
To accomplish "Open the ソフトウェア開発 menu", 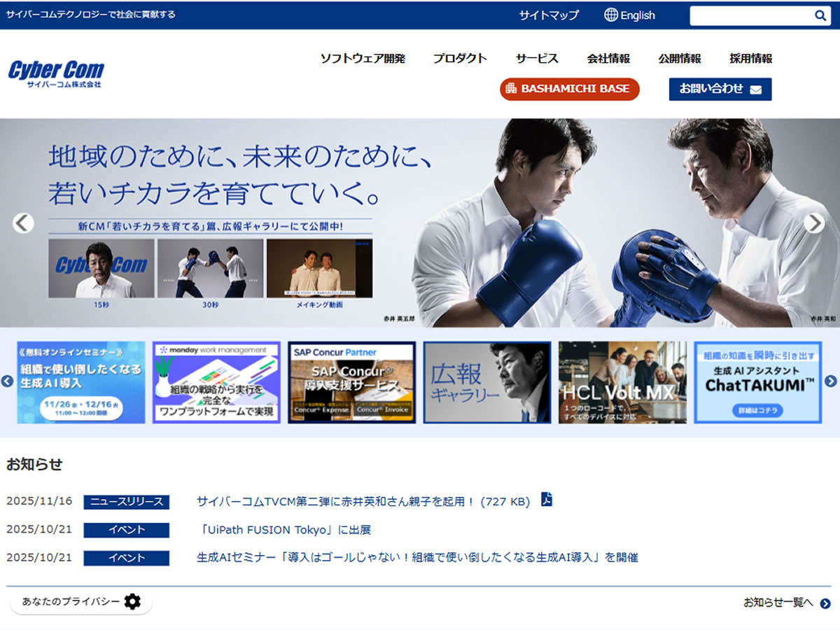I will 363,59.
